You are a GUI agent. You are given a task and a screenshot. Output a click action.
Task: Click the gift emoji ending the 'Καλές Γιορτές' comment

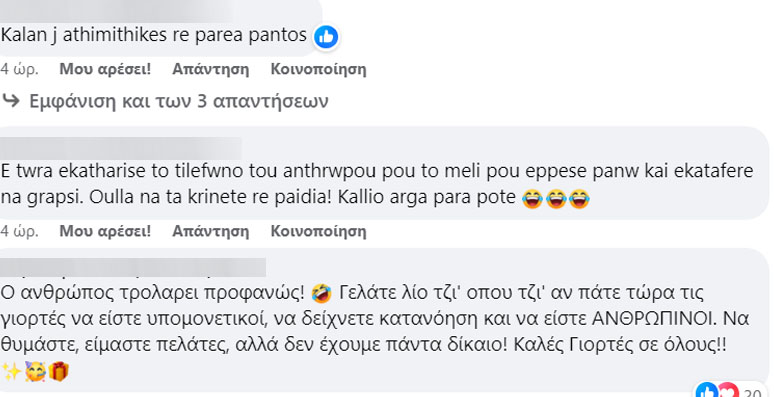coord(58,371)
